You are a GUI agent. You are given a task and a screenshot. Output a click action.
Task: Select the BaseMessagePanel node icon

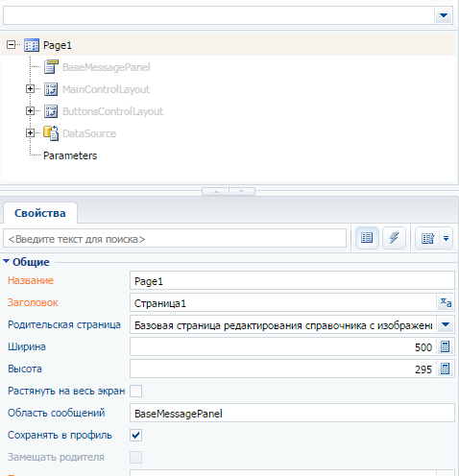point(51,67)
